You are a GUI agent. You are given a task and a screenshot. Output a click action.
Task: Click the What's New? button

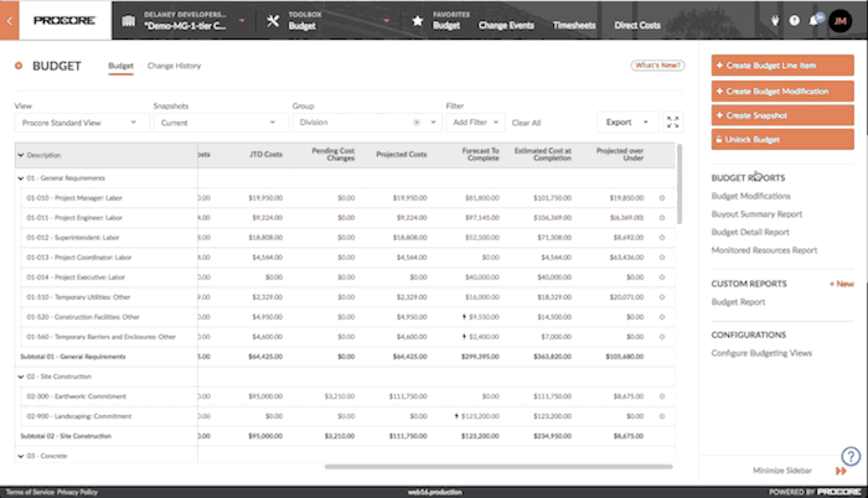pos(657,65)
